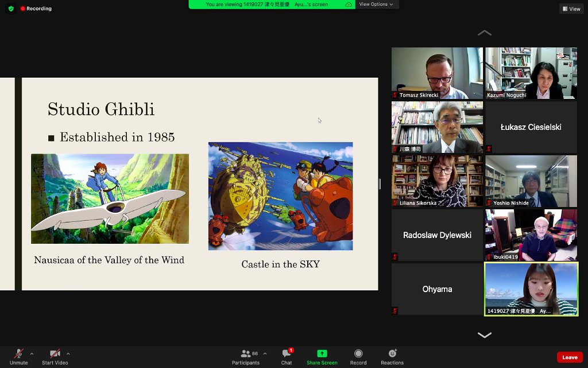Click the Castle in the Sky image
Image resolution: width=588 pixels, height=368 pixels.
pos(280,196)
